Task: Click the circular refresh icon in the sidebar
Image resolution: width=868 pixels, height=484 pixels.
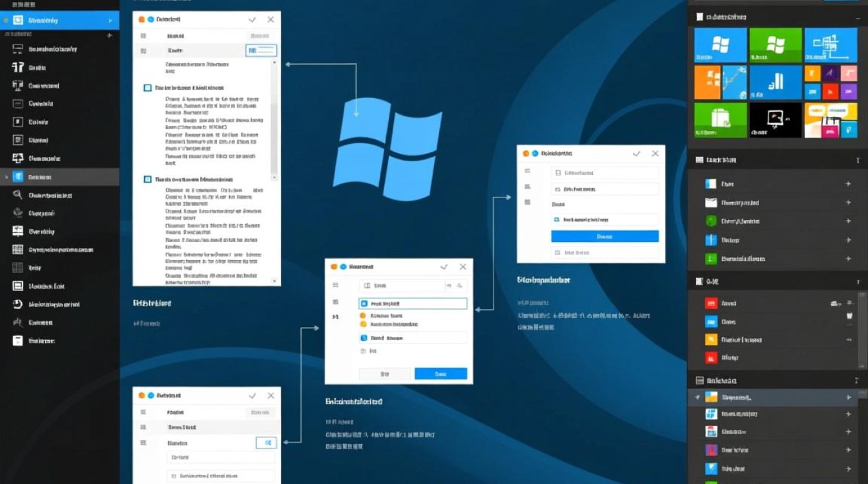Action: (16, 304)
